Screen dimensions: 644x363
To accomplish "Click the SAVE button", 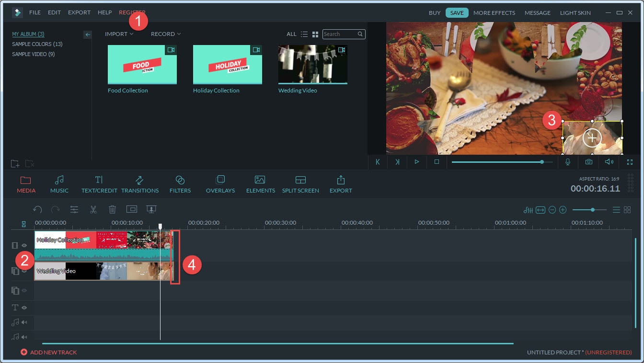I will click(x=457, y=13).
